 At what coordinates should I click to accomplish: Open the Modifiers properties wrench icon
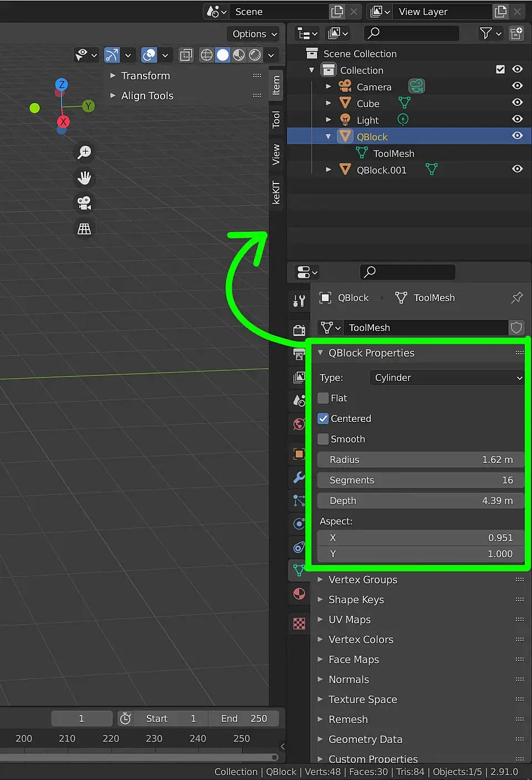tap(299, 477)
